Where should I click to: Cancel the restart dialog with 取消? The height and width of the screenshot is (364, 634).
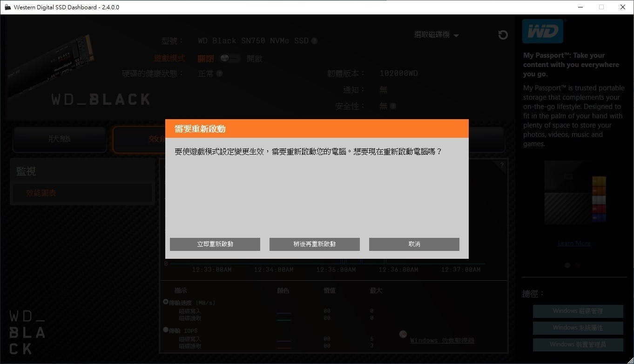pos(414,244)
